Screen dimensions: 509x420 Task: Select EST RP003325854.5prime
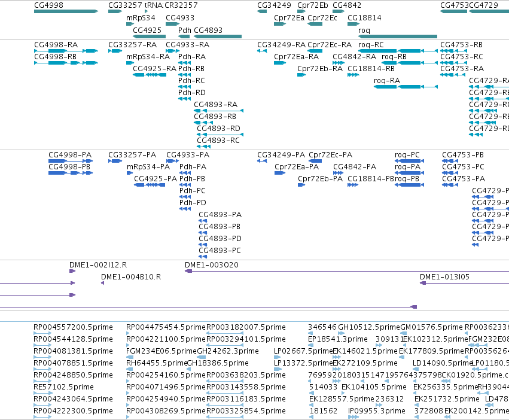click(x=246, y=410)
